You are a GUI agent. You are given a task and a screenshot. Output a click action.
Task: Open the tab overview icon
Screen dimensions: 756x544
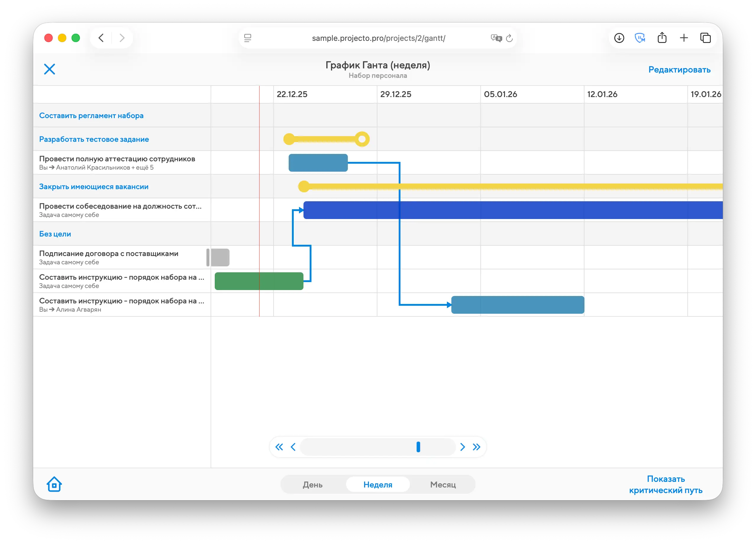click(x=705, y=38)
